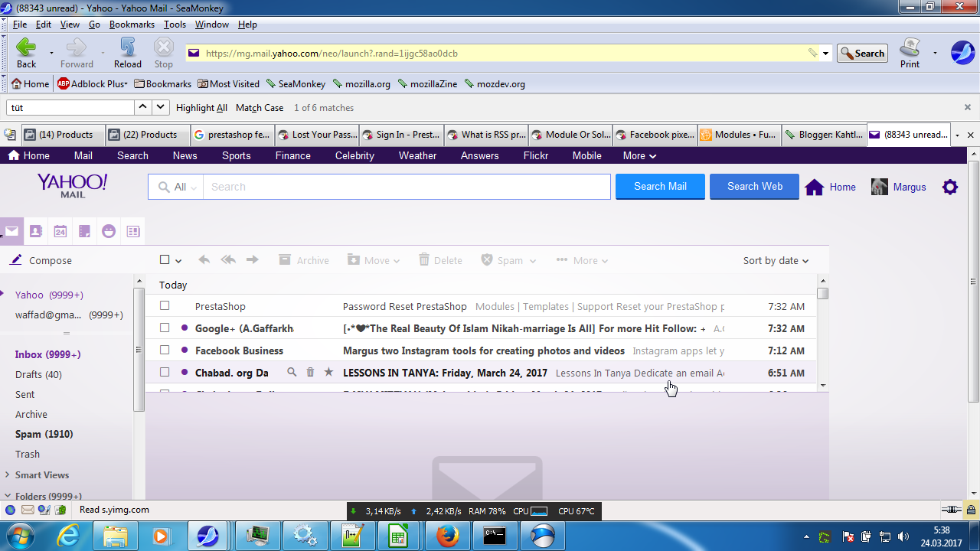Open the More actions dropdown
The image size is (980, 551).
[583, 260]
